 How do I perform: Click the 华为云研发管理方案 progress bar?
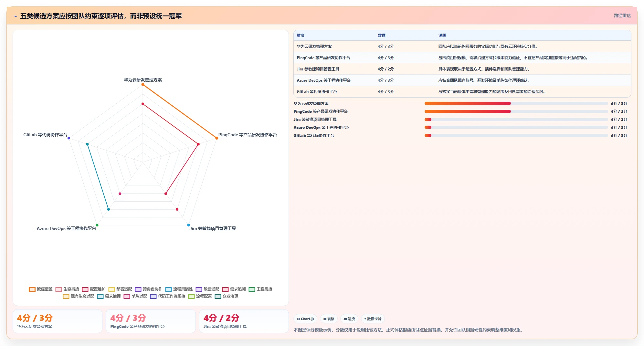(516, 103)
